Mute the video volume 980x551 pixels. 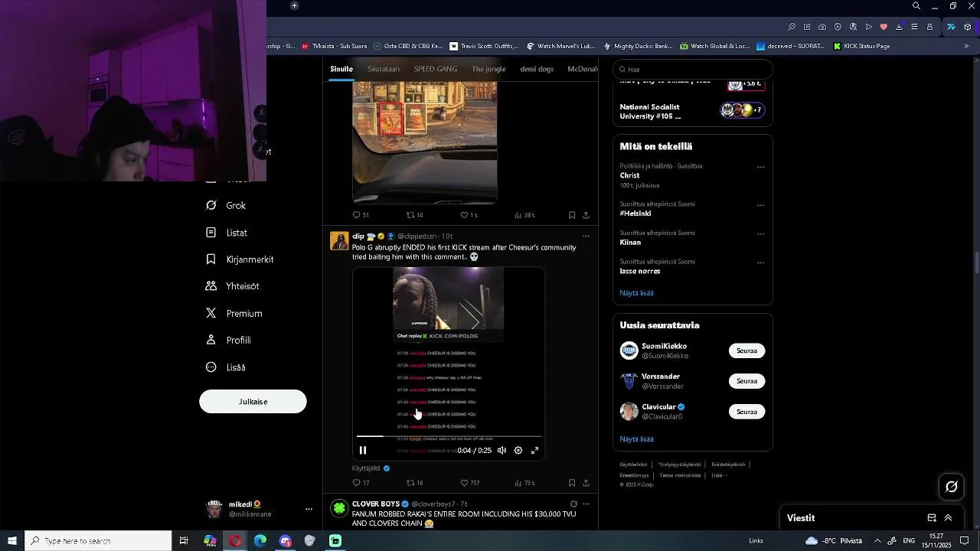click(x=501, y=451)
